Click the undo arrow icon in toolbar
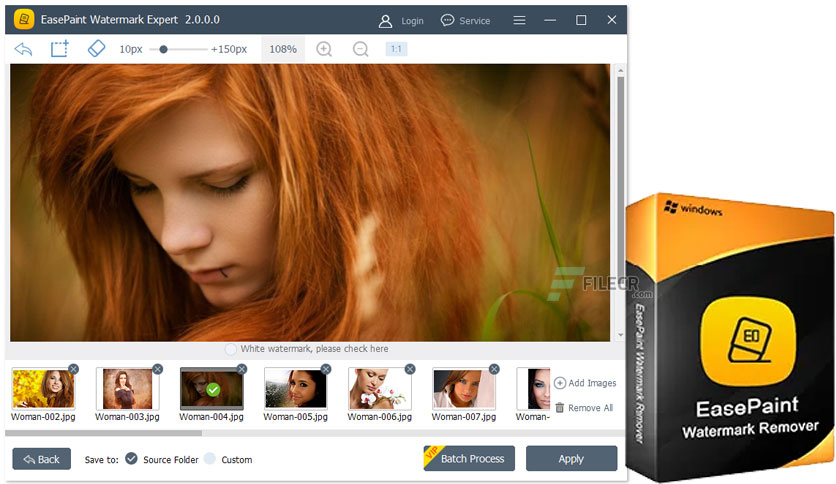836x484 pixels. click(24, 48)
